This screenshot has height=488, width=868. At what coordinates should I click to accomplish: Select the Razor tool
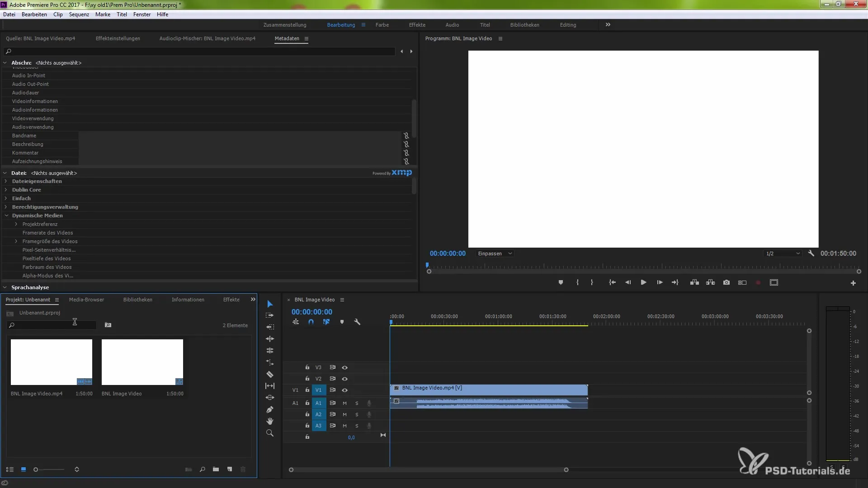[270, 374]
